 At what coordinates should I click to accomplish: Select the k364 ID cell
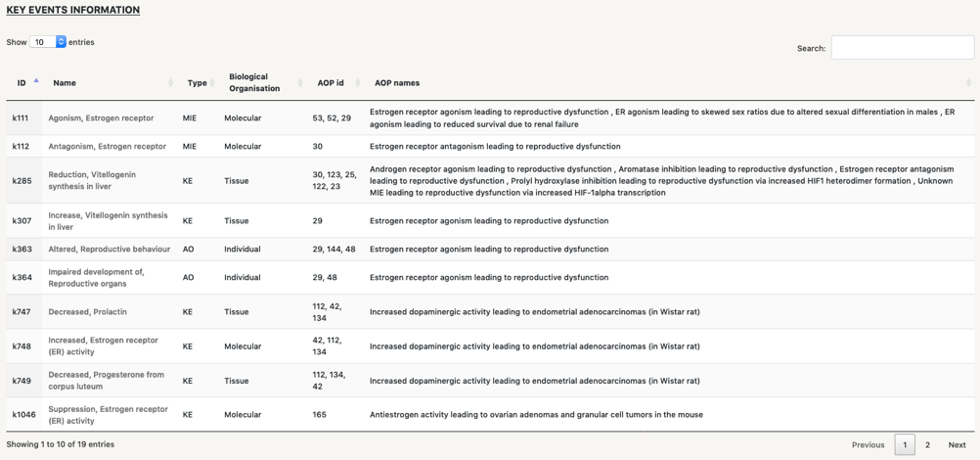24,277
